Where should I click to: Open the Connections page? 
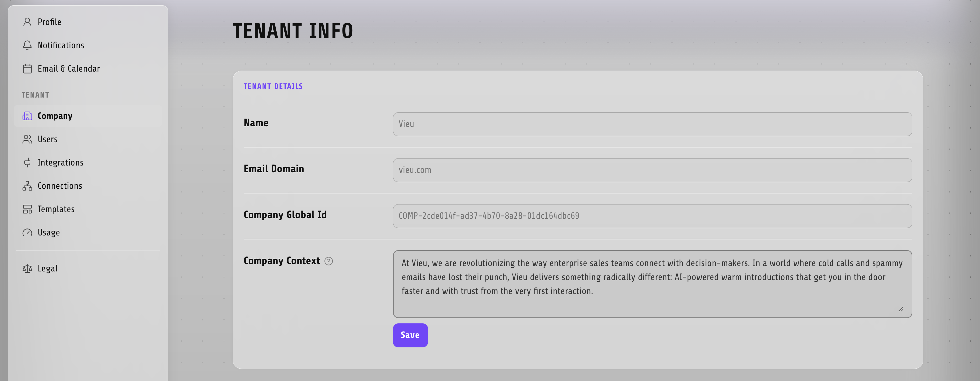point(88,186)
